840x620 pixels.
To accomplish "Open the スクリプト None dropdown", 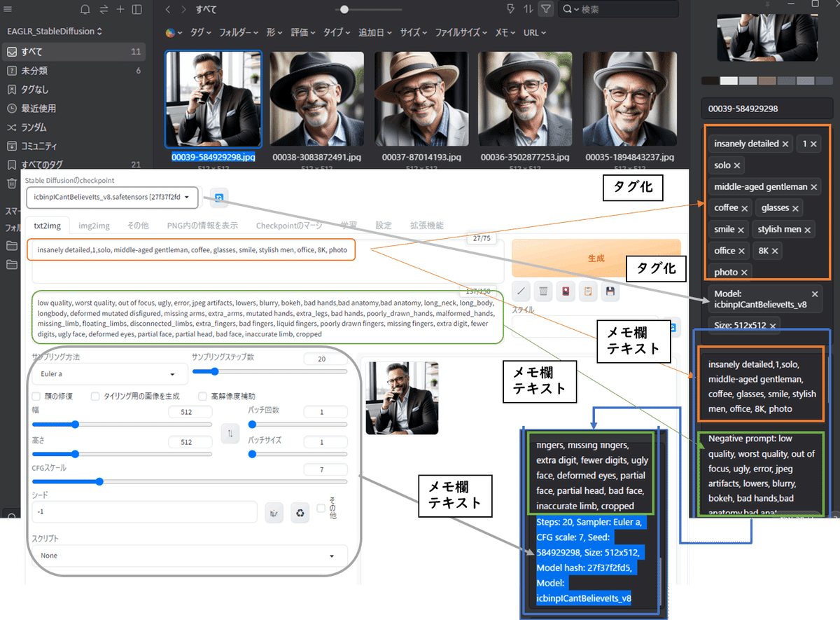I will click(x=189, y=556).
